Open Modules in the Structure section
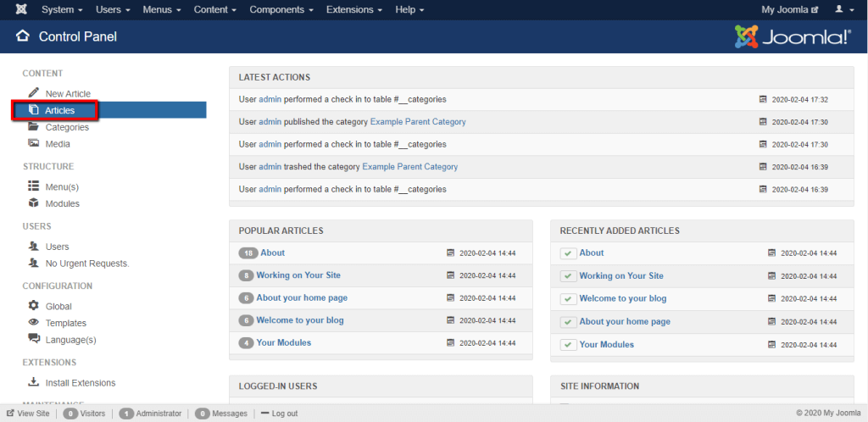 pyautogui.click(x=62, y=203)
